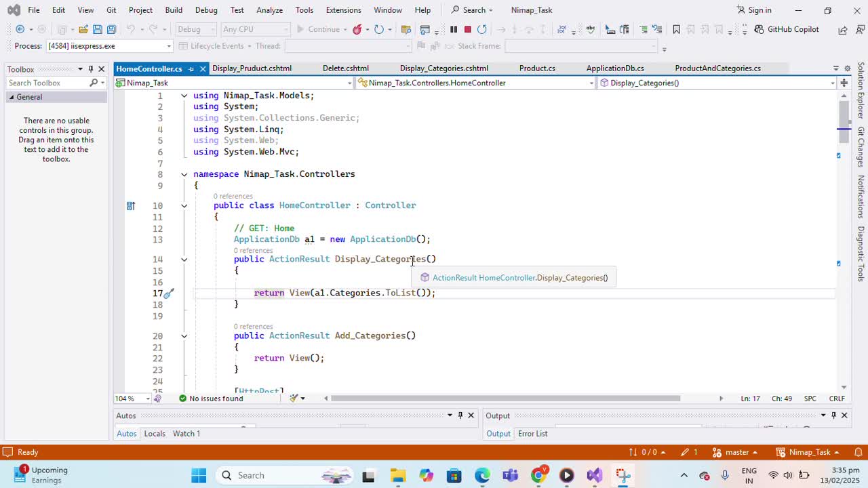Open the editor zoom level dropdown at 104 %
The height and width of the screenshot is (488, 868).
[148, 399]
